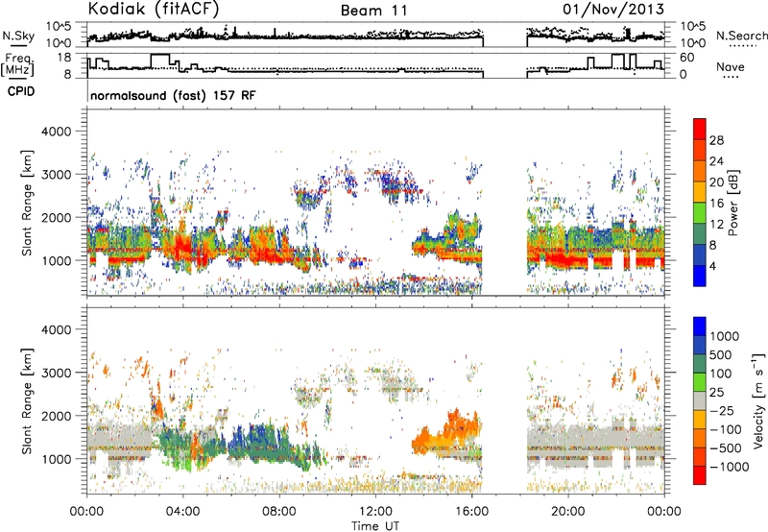This screenshot has height=532, width=768.
Task: Click the 'Nave' legend label
Action: pyautogui.click(x=730, y=67)
